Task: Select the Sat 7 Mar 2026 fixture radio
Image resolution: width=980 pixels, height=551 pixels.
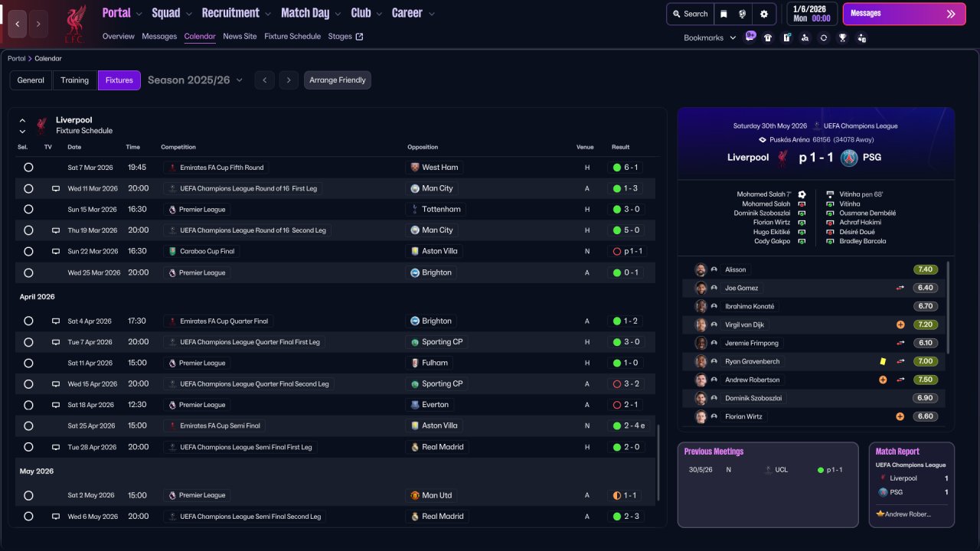Action: 28,168
